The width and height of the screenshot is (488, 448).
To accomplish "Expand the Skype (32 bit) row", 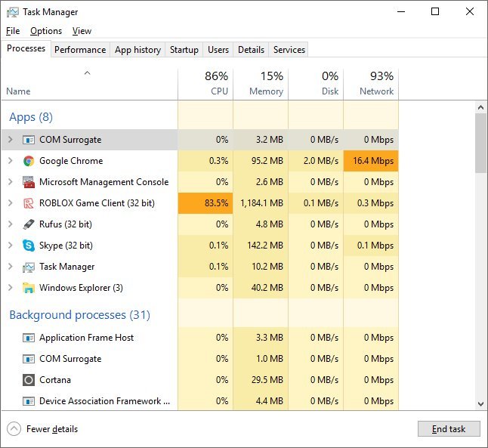I will tap(11, 246).
